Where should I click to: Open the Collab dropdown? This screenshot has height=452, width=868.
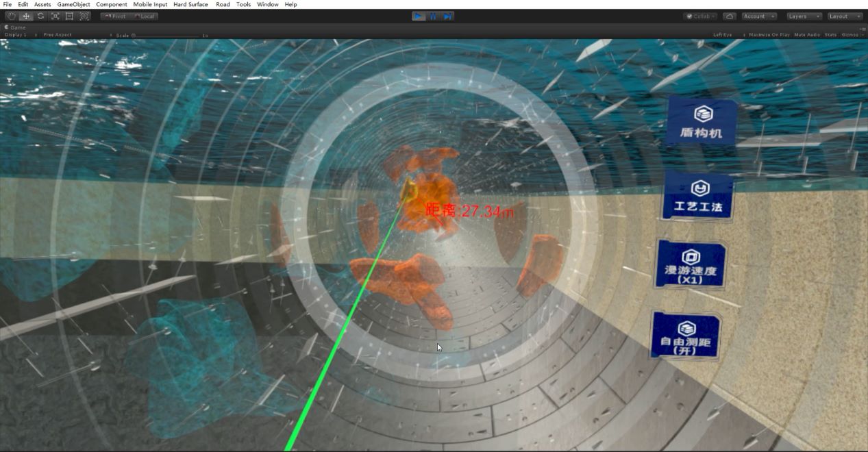pos(701,16)
